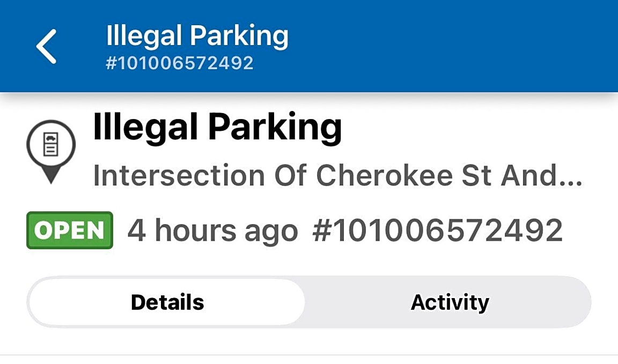Screen dimensions: 618x364
Task: Click the green OPEN status badge
Action: tap(70, 231)
